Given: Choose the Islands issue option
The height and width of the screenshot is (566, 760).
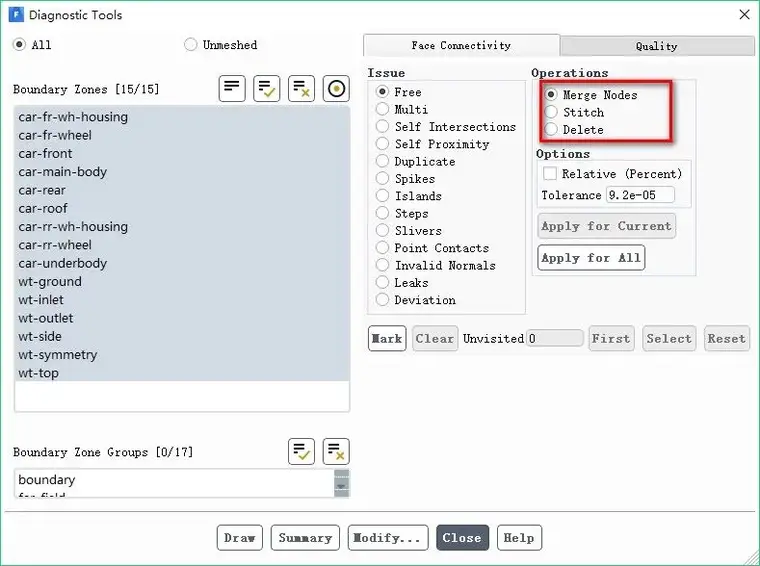Looking at the screenshot, I should click(x=382, y=196).
